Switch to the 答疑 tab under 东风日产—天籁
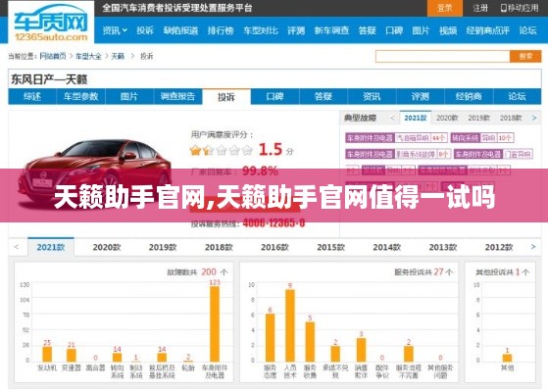 click(324, 96)
